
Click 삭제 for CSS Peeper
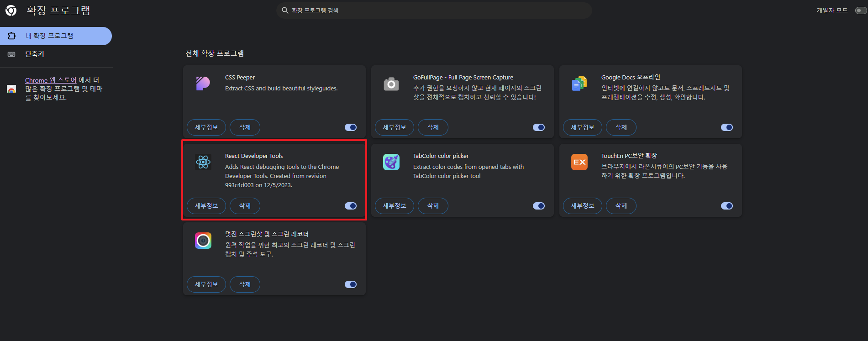coord(245,127)
